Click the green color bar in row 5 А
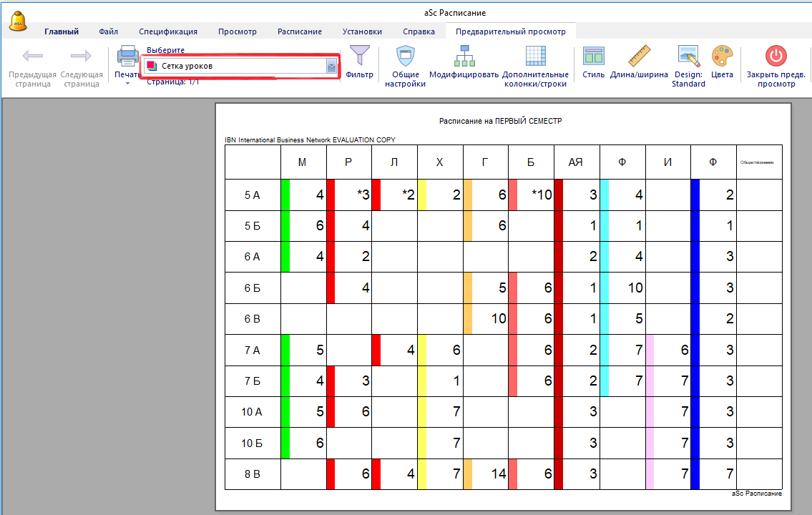812x515 pixels. (285, 195)
